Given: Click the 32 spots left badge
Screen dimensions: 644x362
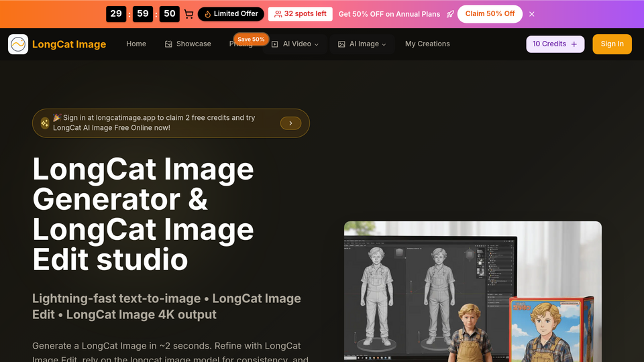Looking at the screenshot, I should point(301,14).
